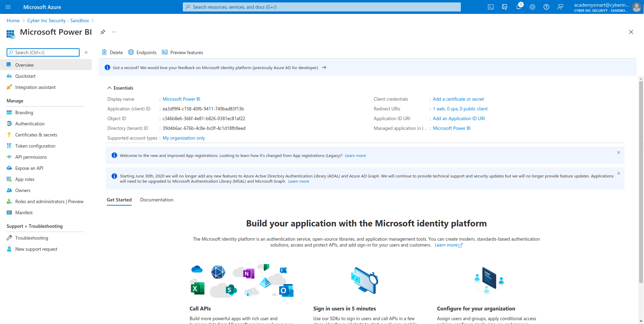Image resolution: width=644 pixels, height=324 pixels.
Task: Open the notifications bell
Action: [519, 7]
